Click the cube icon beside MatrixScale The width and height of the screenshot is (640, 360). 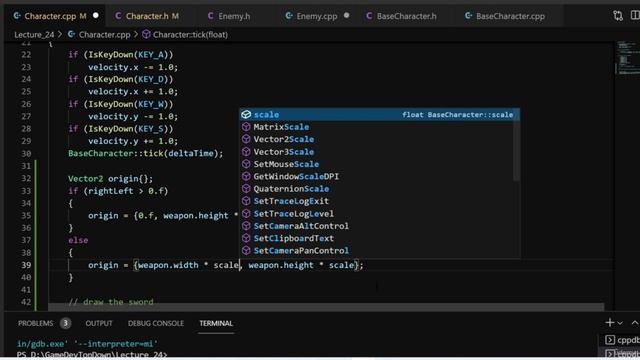tap(246, 127)
